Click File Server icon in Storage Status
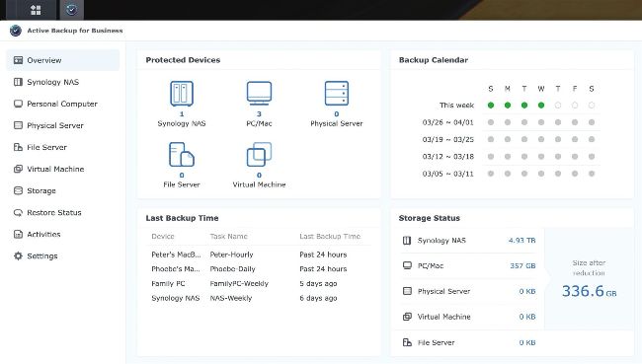This screenshot has height=364, width=642. (x=407, y=342)
